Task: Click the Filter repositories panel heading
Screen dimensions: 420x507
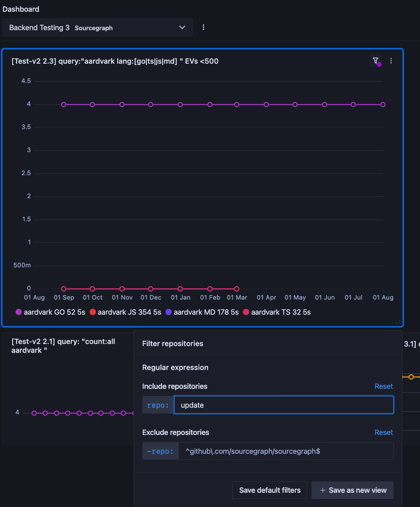Action: pos(173,344)
